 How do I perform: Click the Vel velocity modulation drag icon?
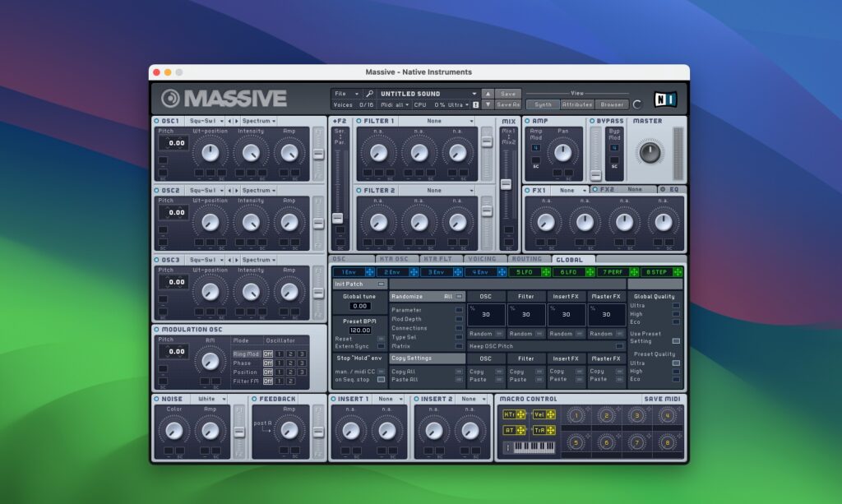[x=551, y=414]
